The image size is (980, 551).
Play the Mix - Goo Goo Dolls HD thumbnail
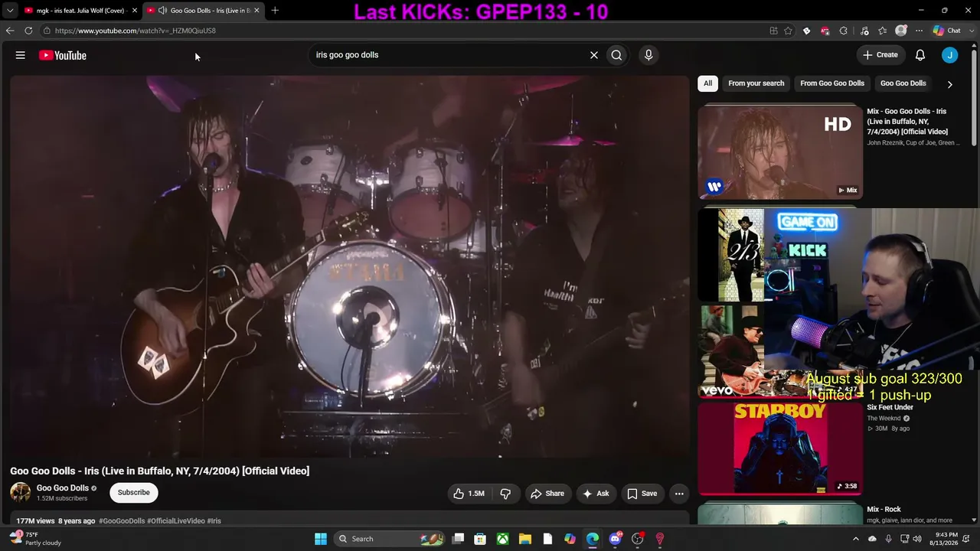[x=780, y=152]
